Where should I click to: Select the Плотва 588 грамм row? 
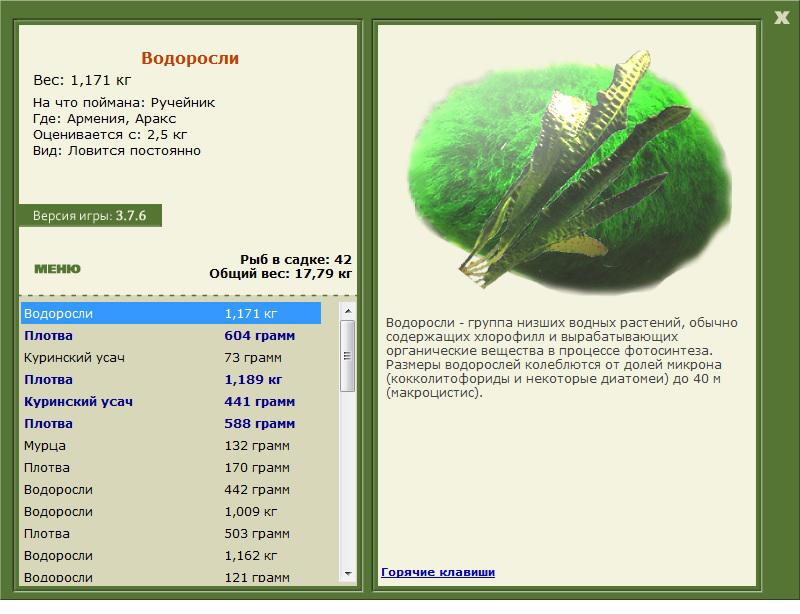click(171, 424)
